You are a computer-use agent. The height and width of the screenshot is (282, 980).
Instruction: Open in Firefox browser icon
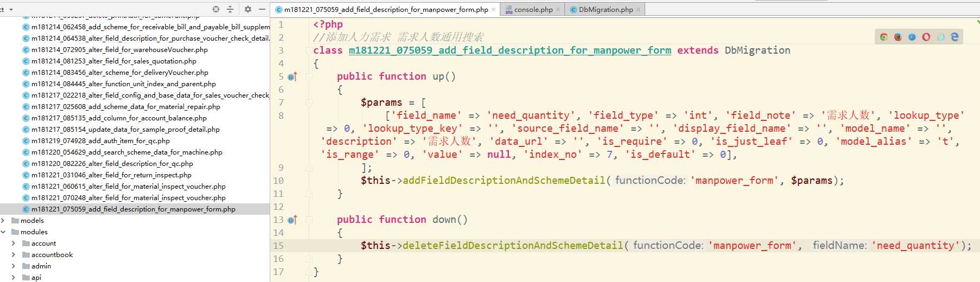pos(898,37)
